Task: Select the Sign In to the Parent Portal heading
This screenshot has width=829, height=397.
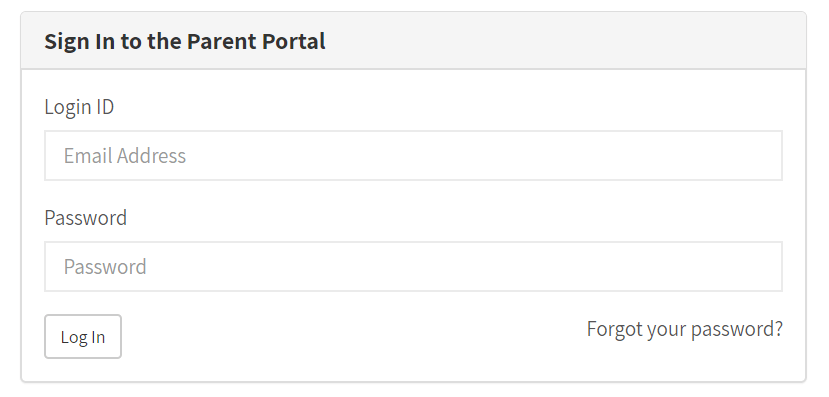Action: [185, 41]
